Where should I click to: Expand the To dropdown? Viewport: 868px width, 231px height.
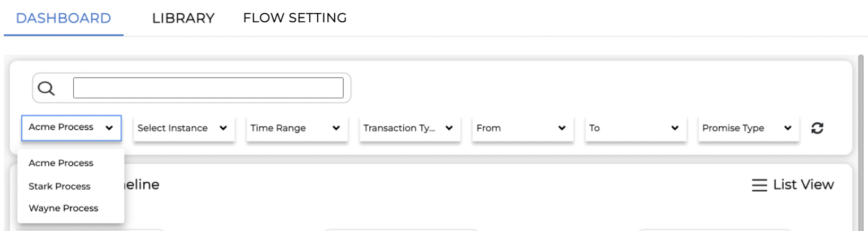point(636,128)
